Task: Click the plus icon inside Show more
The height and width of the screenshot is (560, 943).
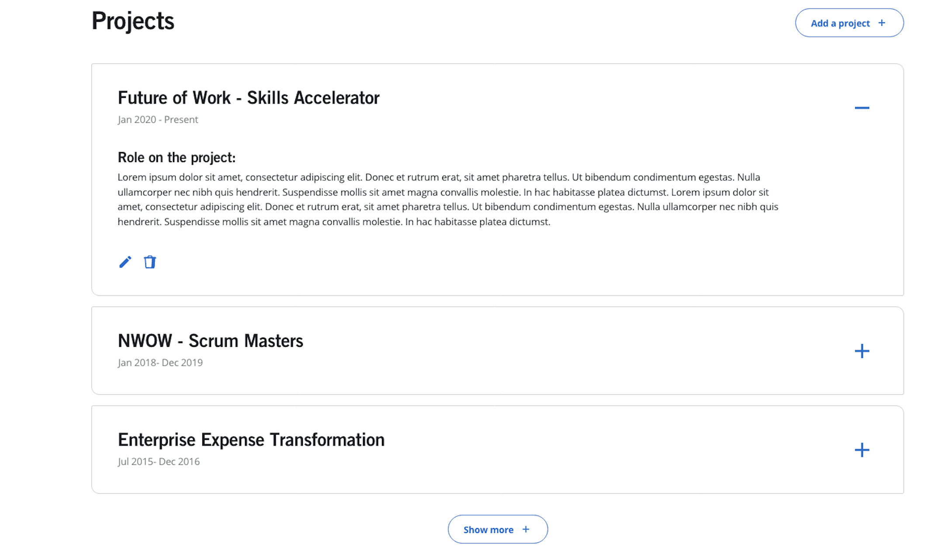Action: (x=526, y=529)
